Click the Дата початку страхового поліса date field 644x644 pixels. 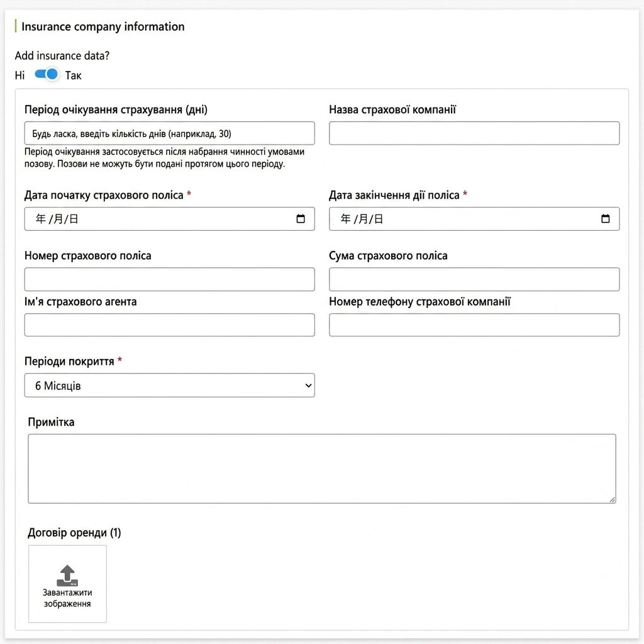pos(170,219)
